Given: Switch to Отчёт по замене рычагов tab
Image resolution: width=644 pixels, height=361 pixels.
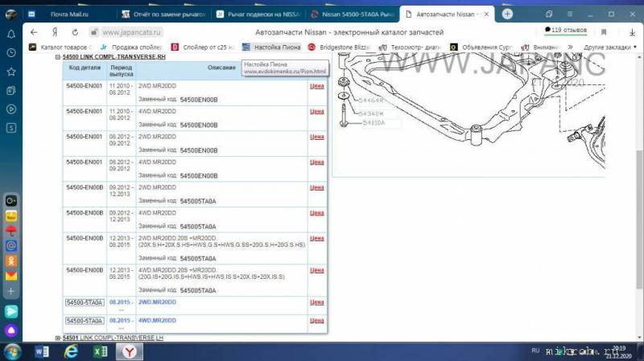Looking at the screenshot, I should click(164, 14).
